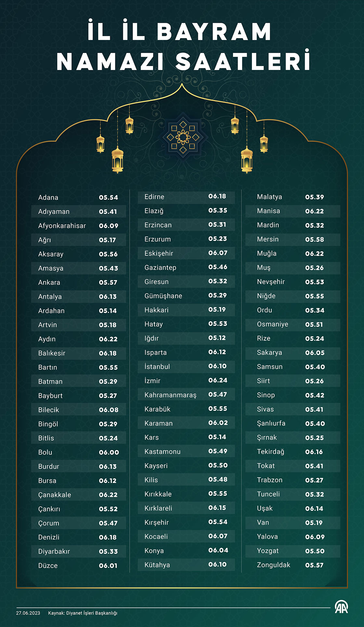The height and width of the screenshot is (627, 364).
Task: Select the İstanbul prayer time row
Action: [186, 366]
